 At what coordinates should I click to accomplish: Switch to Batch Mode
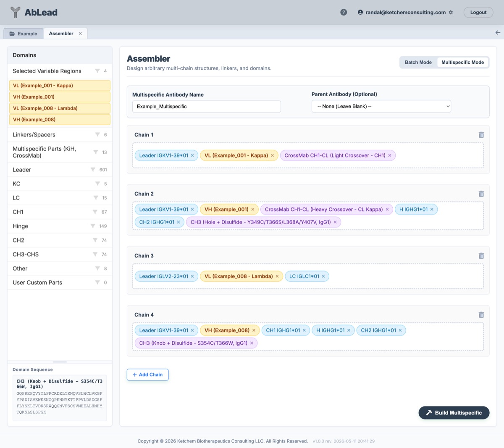[418, 62]
